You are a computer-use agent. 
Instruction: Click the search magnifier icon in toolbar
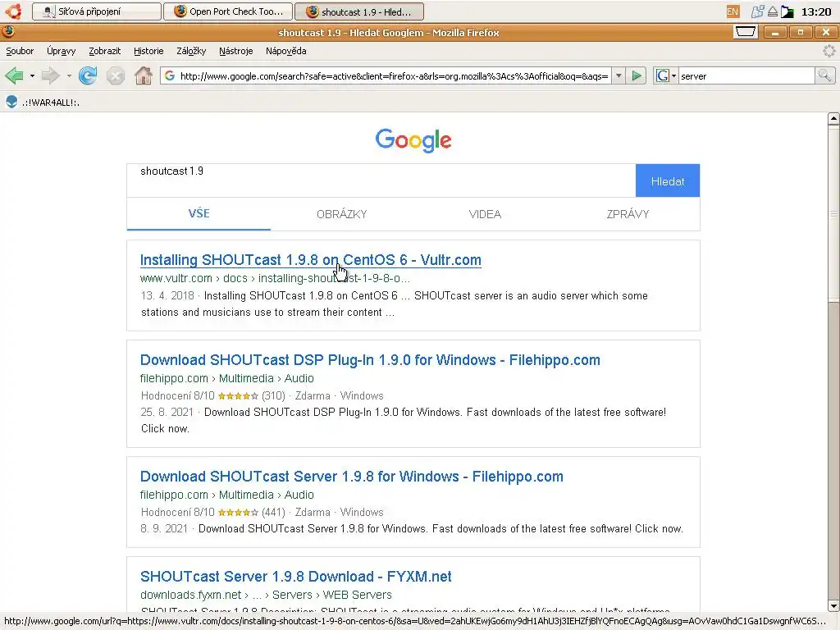click(x=824, y=76)
